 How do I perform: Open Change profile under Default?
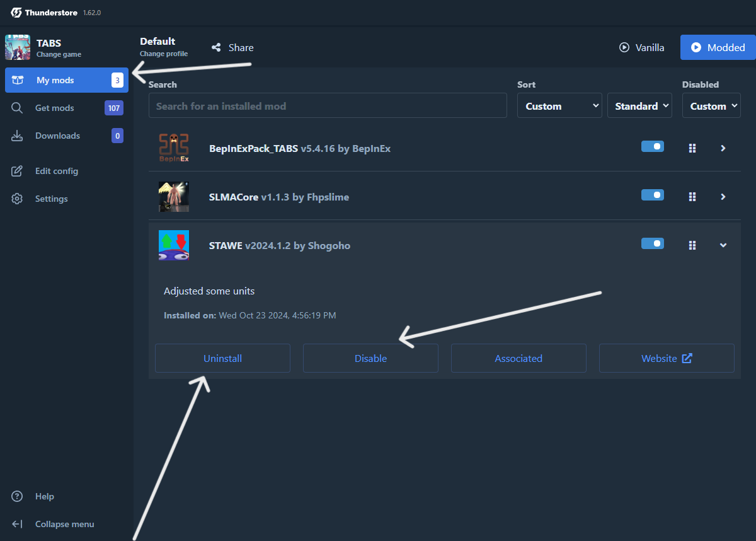tap(164, 54)
